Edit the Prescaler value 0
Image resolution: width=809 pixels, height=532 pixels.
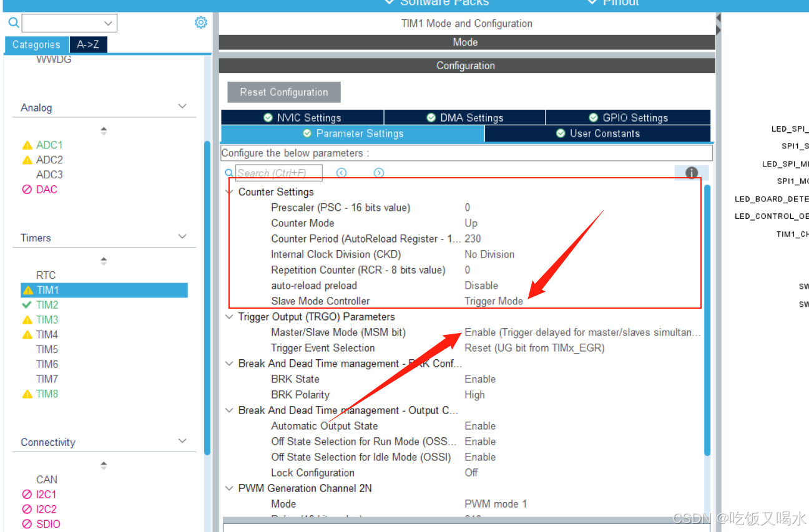tap(468, 208)
